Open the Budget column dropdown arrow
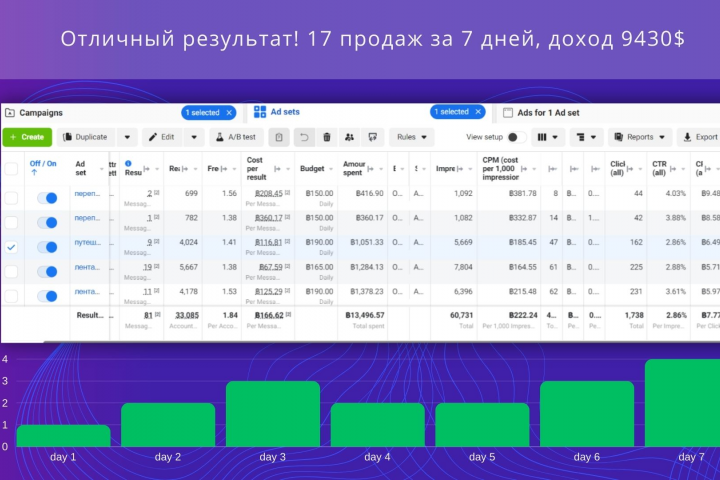Screen dimensions: 720x480 click(331, 169)
